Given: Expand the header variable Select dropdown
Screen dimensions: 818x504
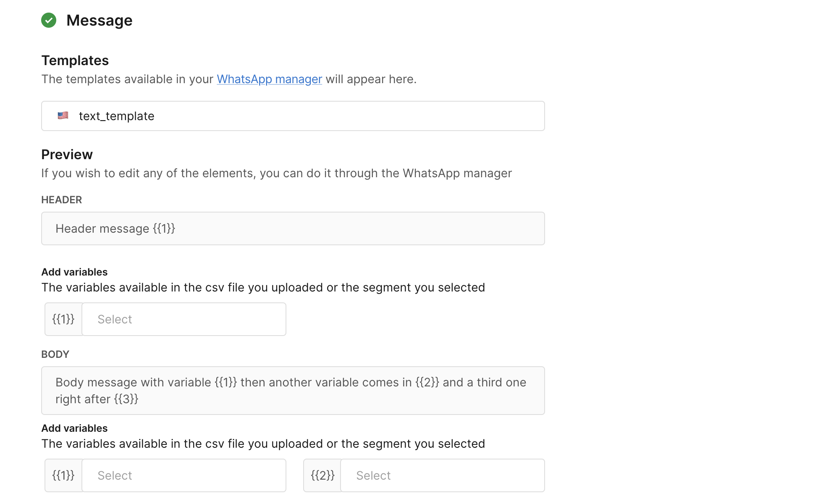Looking at the screenshot, I should (184, 319).
